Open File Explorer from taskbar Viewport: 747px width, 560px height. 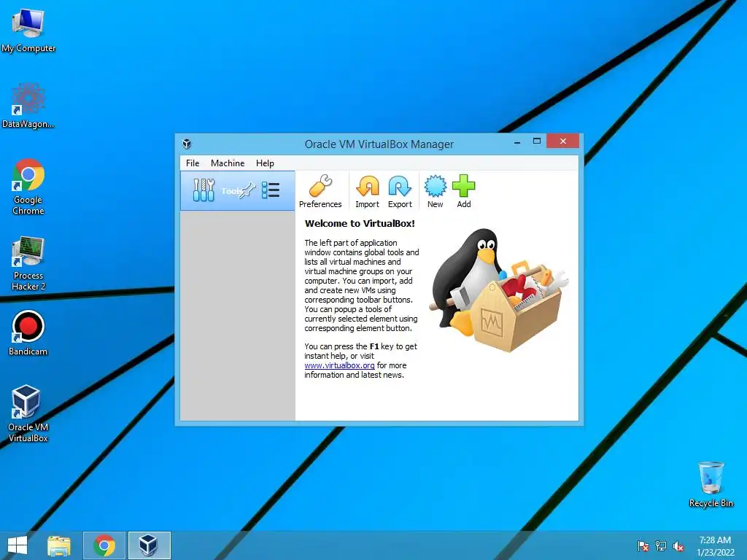[59, 545]
